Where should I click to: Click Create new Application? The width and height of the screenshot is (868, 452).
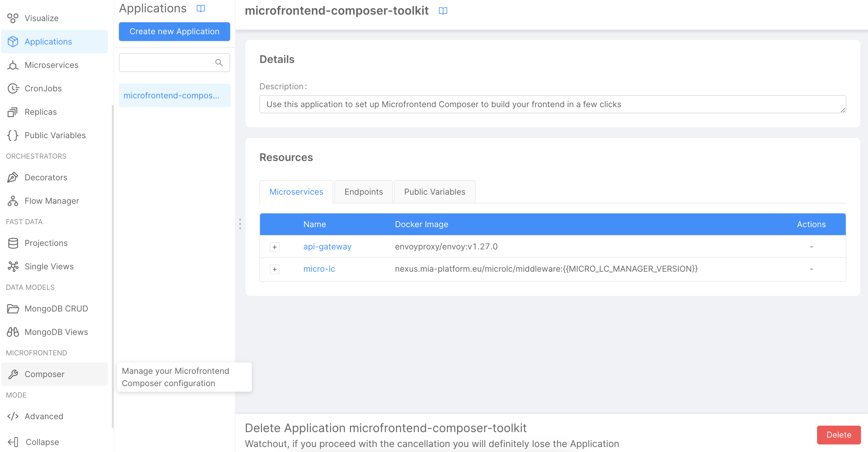tap(174, 31)
